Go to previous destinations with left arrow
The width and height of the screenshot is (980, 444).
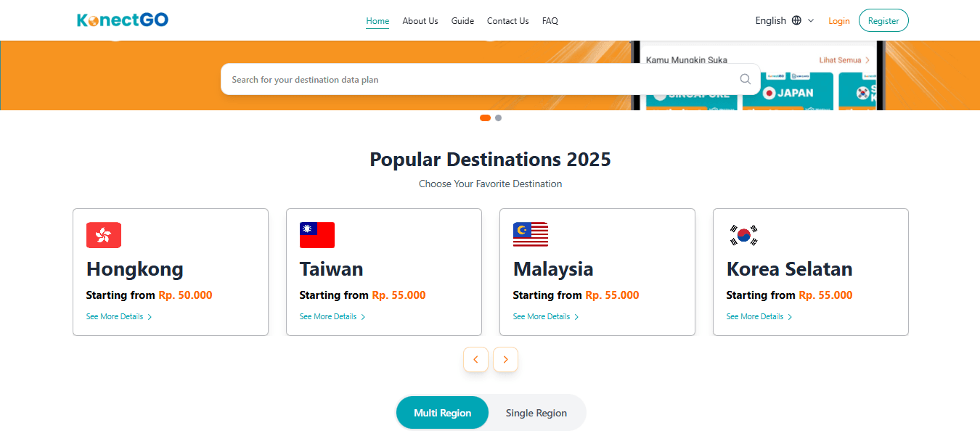(475, 360)
